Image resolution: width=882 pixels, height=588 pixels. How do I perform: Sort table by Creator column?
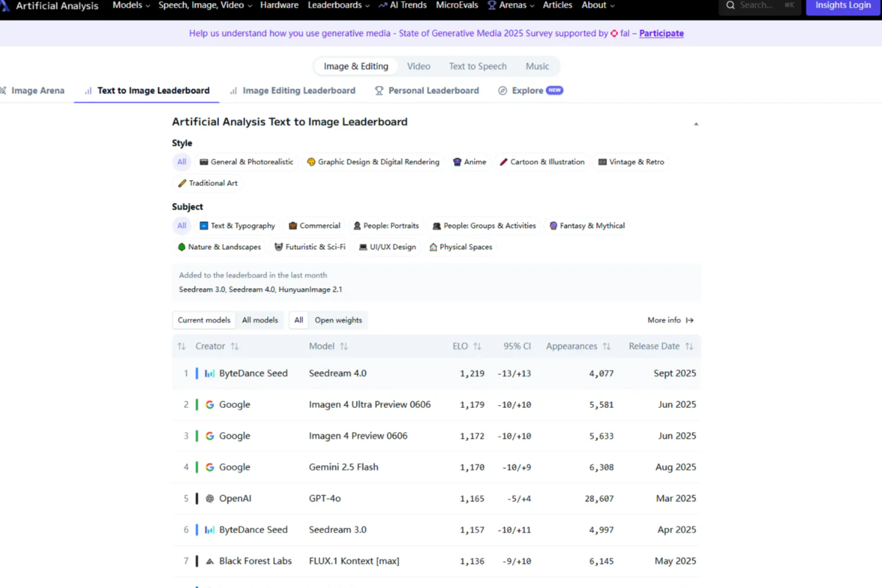point(217,346)
